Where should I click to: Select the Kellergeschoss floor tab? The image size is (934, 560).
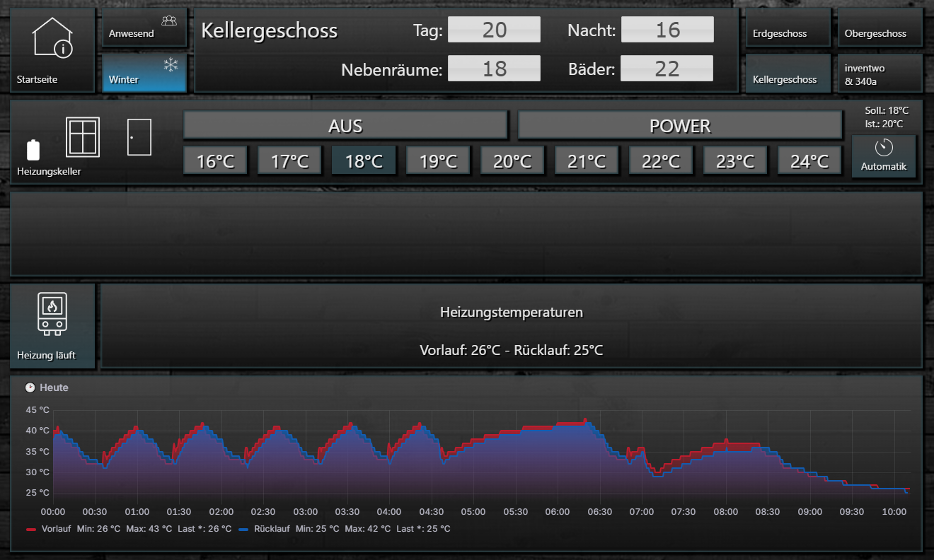coord(788,74)
